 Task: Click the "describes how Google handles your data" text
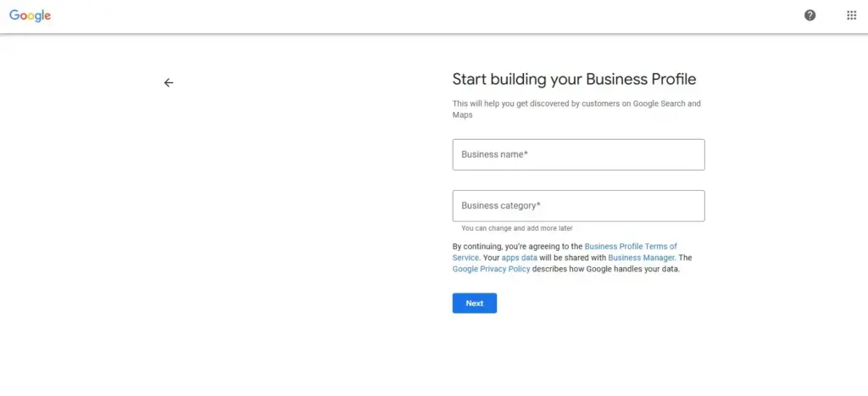coord(606,269)
